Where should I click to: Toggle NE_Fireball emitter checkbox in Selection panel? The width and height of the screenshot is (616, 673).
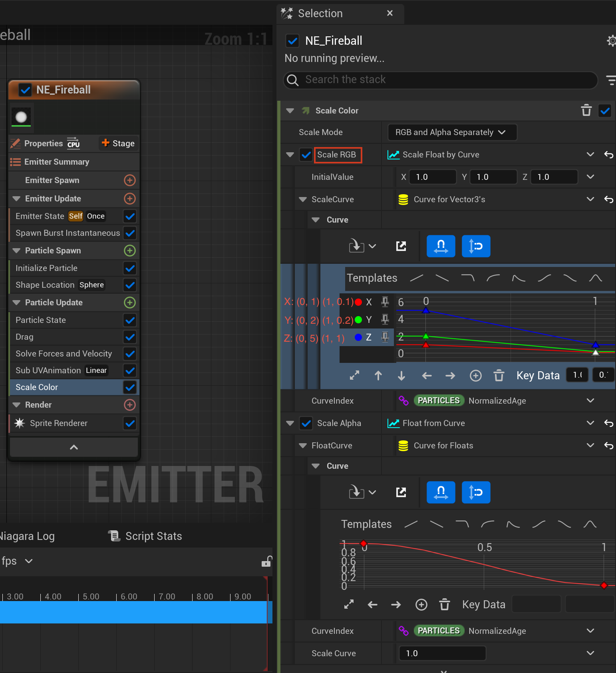coord(292,41)
